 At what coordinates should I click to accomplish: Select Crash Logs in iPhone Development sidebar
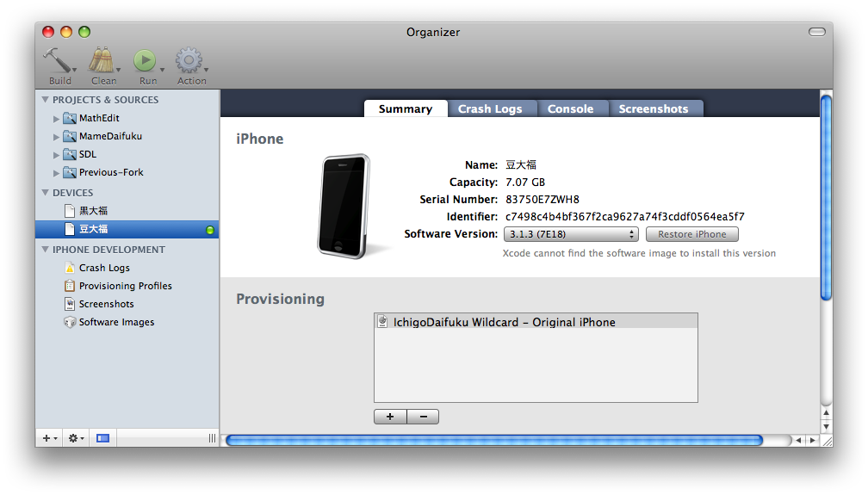[104, 268]
